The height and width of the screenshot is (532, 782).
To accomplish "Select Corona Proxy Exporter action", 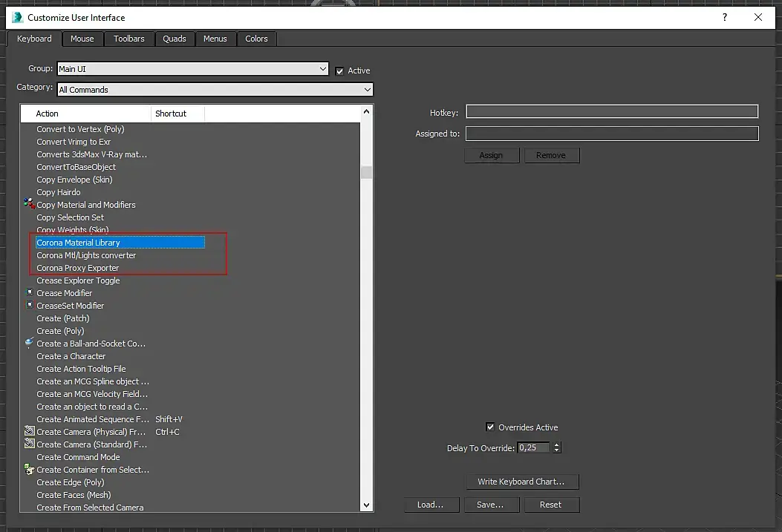I will [x=78, y=268].
